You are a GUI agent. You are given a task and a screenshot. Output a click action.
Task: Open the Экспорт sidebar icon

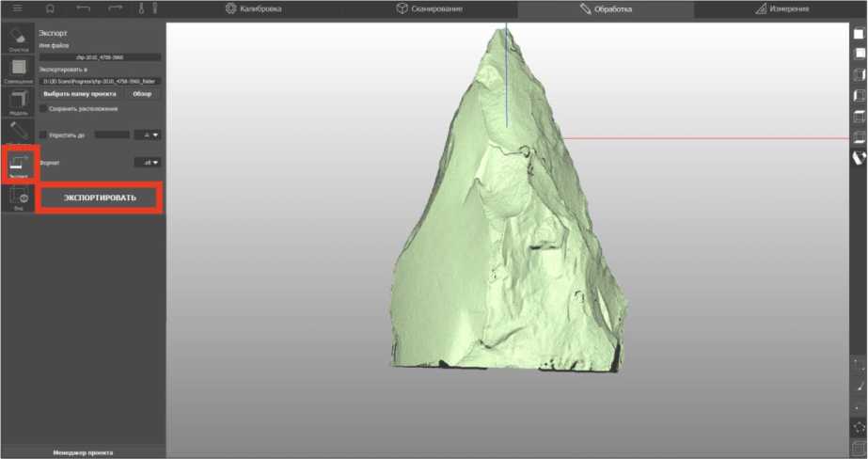pyautogui.click(x=19, y=165)
